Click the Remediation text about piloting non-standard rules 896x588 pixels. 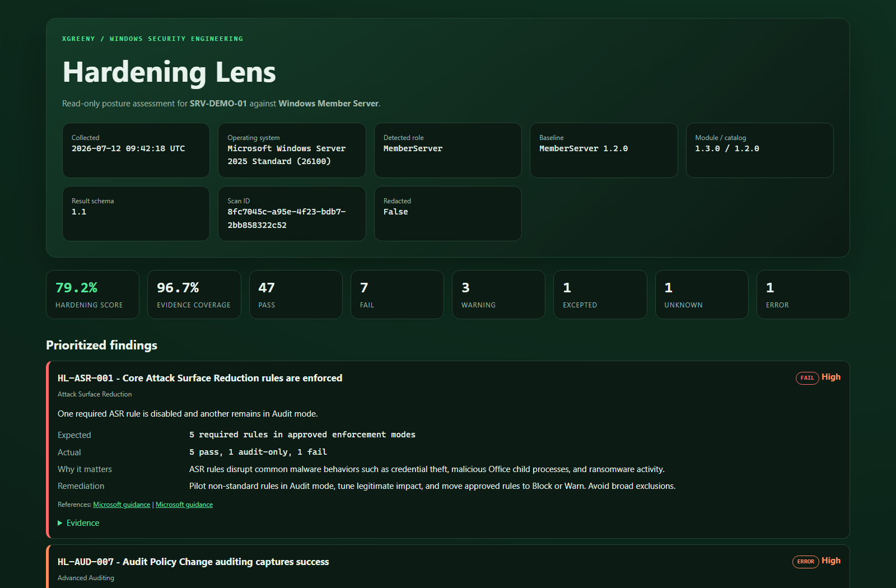coord(432,486)
